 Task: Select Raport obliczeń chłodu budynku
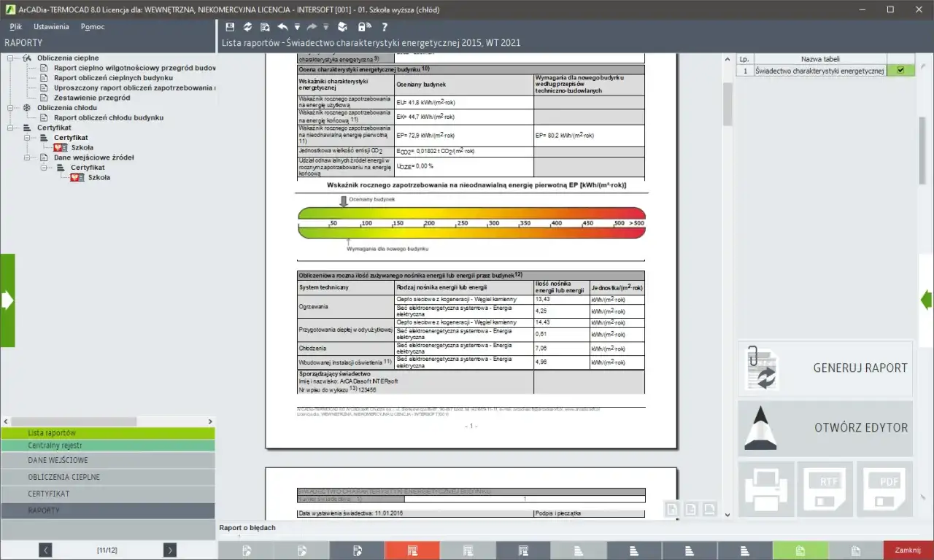tap(108, 117)
